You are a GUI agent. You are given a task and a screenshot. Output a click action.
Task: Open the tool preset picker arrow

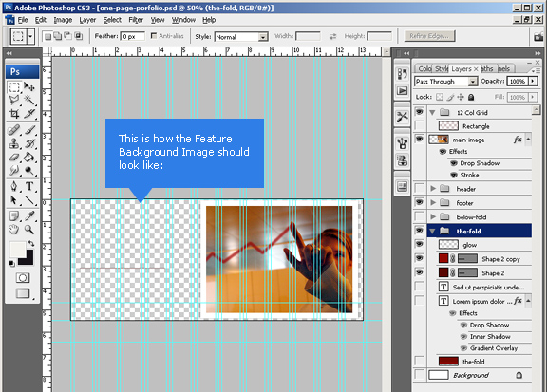click(x=31, y=36)
